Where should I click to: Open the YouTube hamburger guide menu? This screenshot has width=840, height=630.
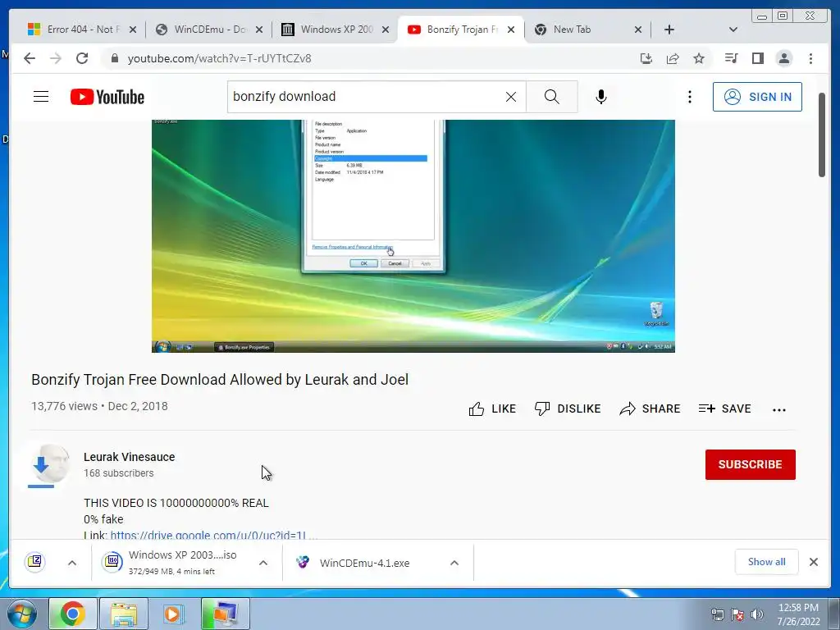click(x=41, y=97)
